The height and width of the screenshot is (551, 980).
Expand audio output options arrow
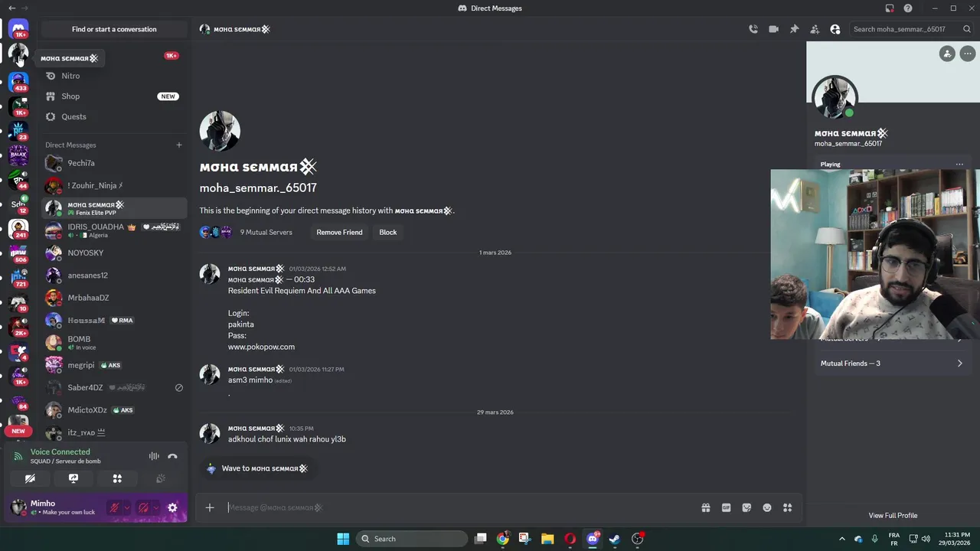pyautogui.click(x=156, y=507)
